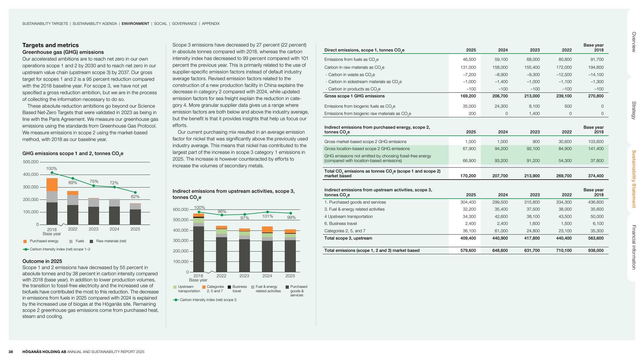This screenshot has width=644, height=363.
Task: Select the 2018 base year bar in scope 1-2 chart
Action: point(52,201)
